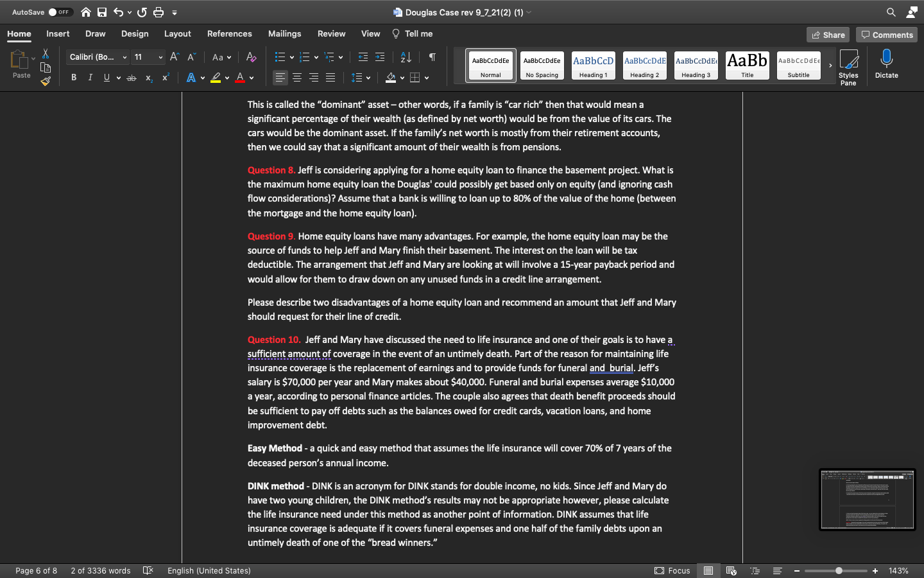Apply yellow text highlight color
Image resolution: width=924 pixels, height=578 pixels.
click(x=216, y=78)
